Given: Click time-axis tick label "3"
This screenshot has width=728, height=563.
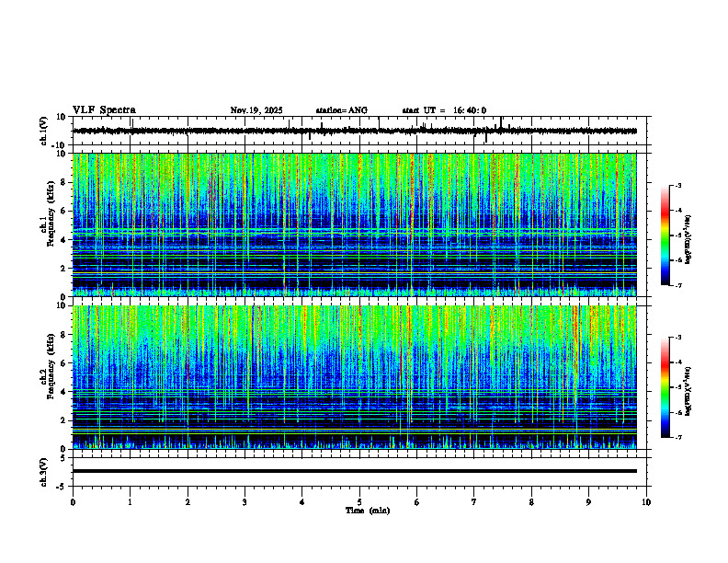Looking at the screenshot, I should pos(245,502).
